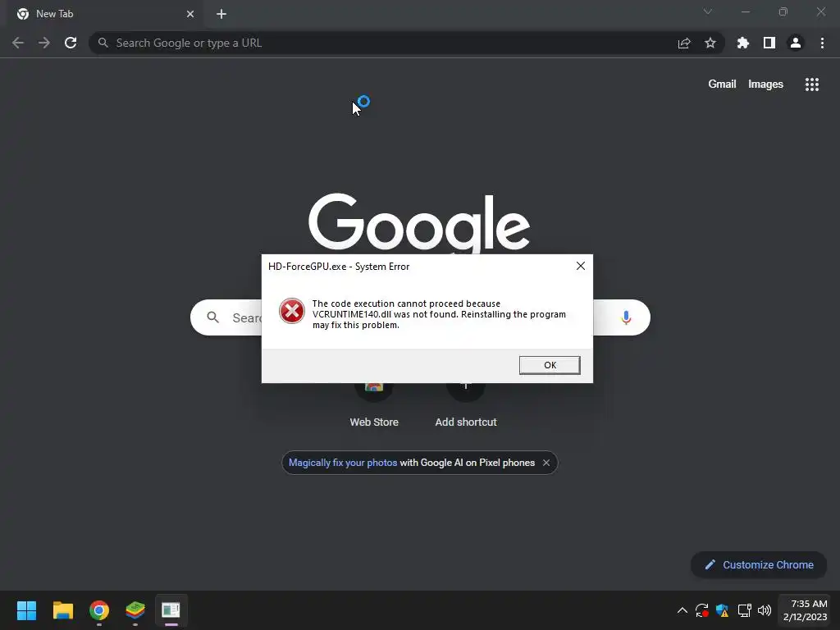Open the clock showing 7:35 AM
This screenshot has height=630, width=840.
coord(806,610)
